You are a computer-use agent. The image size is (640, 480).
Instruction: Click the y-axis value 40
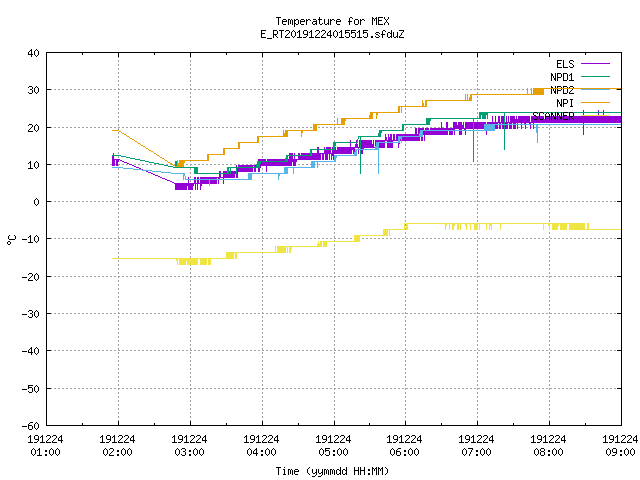33,53
